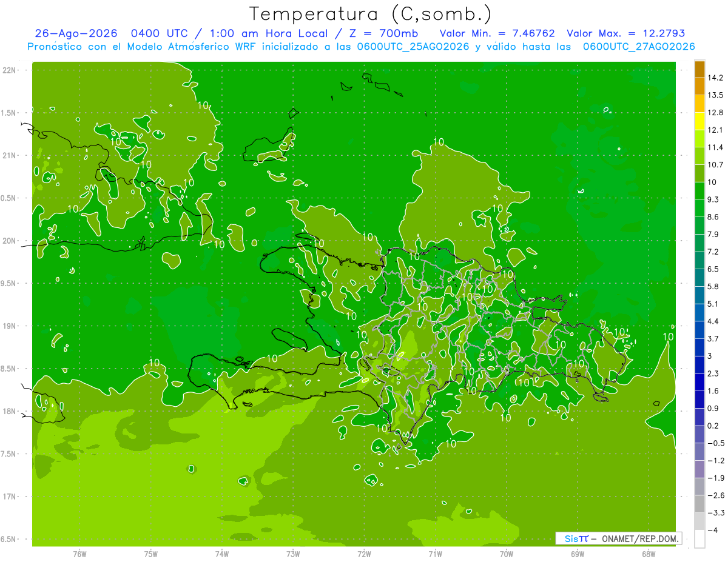Screen dimensions: 728x562
Task: Click the '7.5N' latitude label
Action: 8,453
